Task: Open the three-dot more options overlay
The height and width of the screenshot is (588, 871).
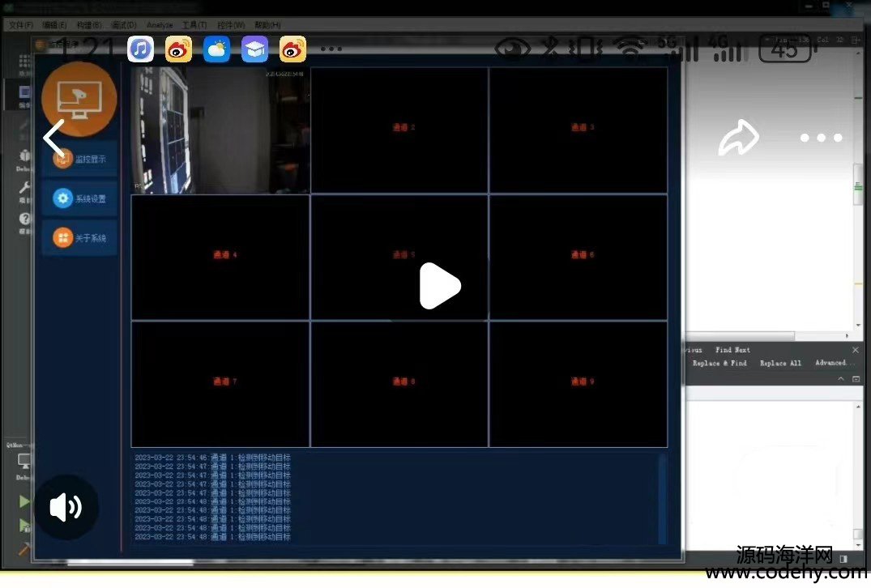Action: click(x=821, y=137)
